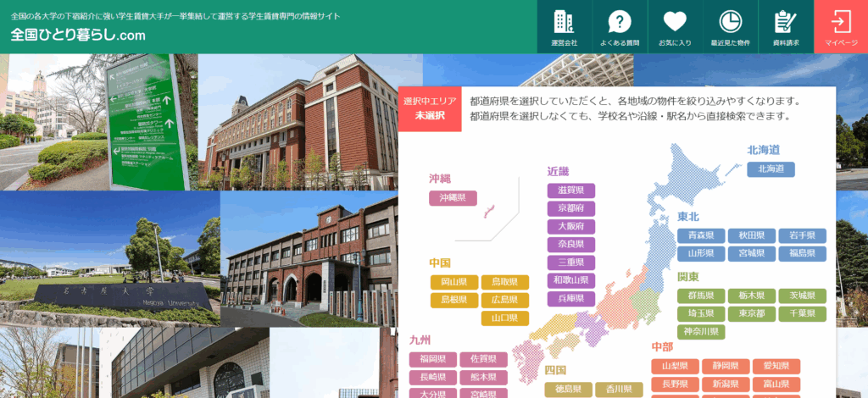868x398 pixels.
Task: Select 北海道 prefecture button
Action: (771, 169)
